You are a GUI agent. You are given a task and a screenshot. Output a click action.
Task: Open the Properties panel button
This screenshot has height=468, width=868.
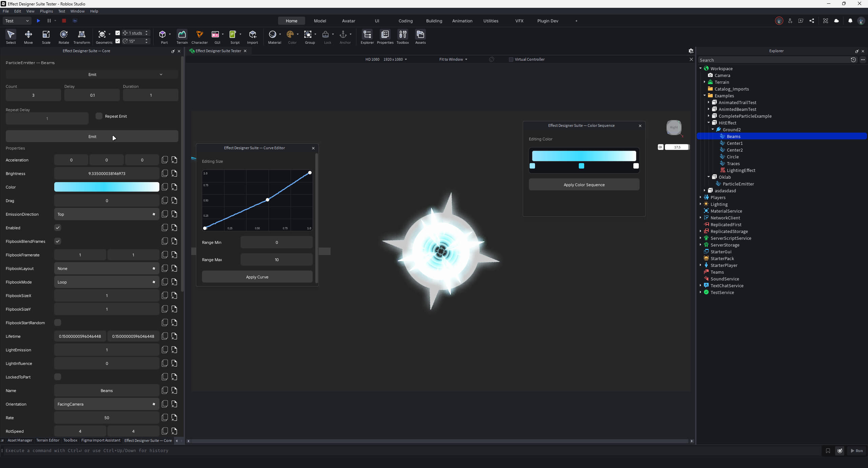coord(385,37)
